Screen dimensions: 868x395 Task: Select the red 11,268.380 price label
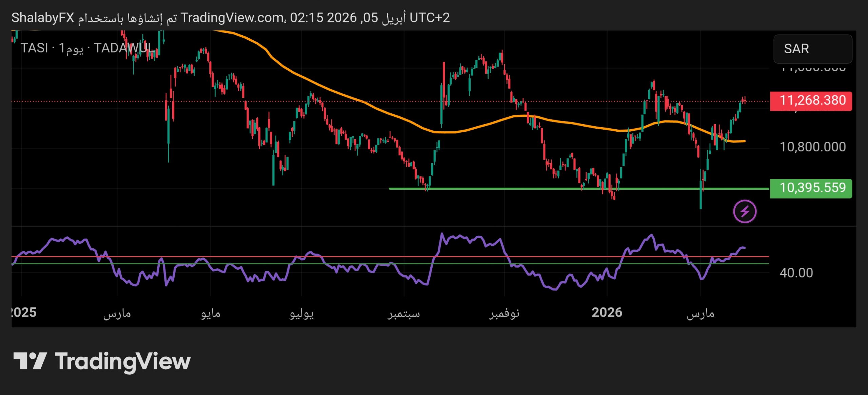click(x=811, y=101)
